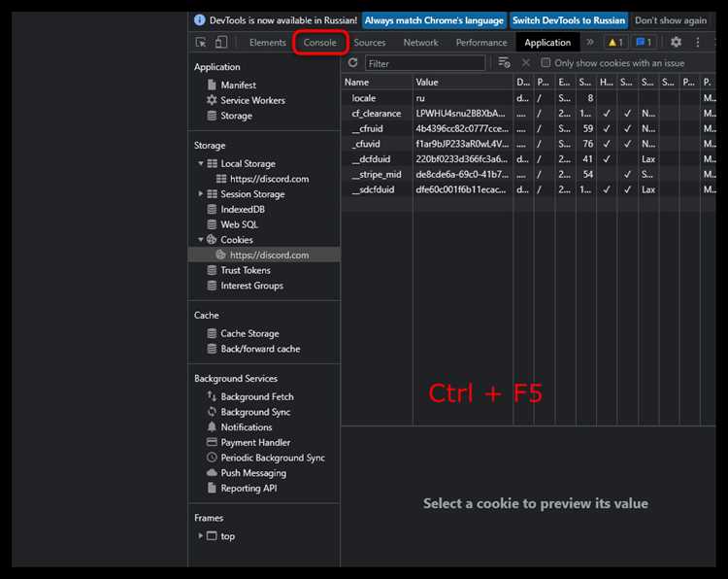Click the warnings counter badge
Screen dimensions: 728x579
coord(615,43)
